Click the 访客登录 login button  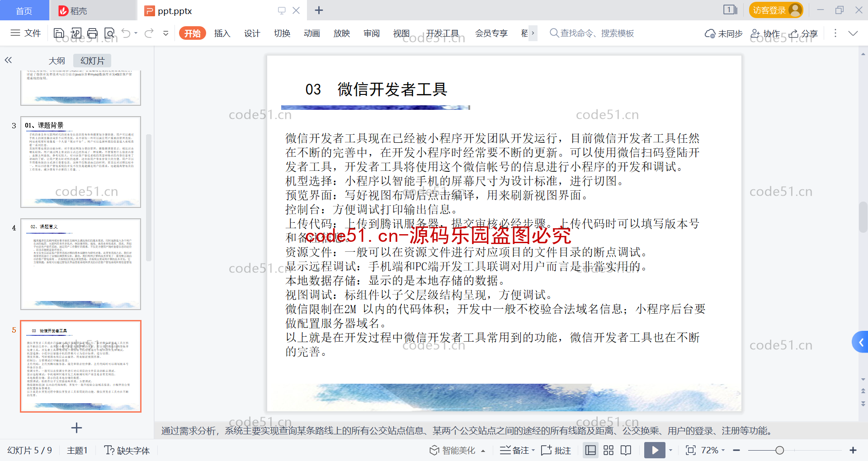pyautogui.click(x=776, y=10)
